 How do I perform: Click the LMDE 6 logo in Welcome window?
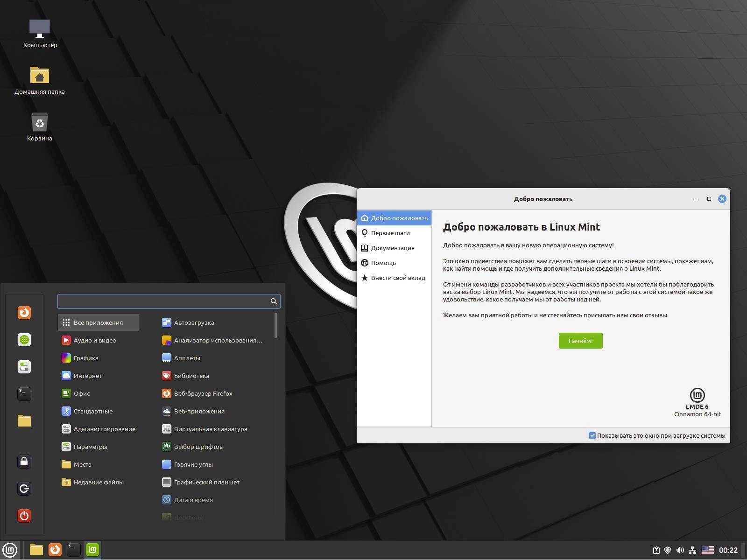coord(697,395)
